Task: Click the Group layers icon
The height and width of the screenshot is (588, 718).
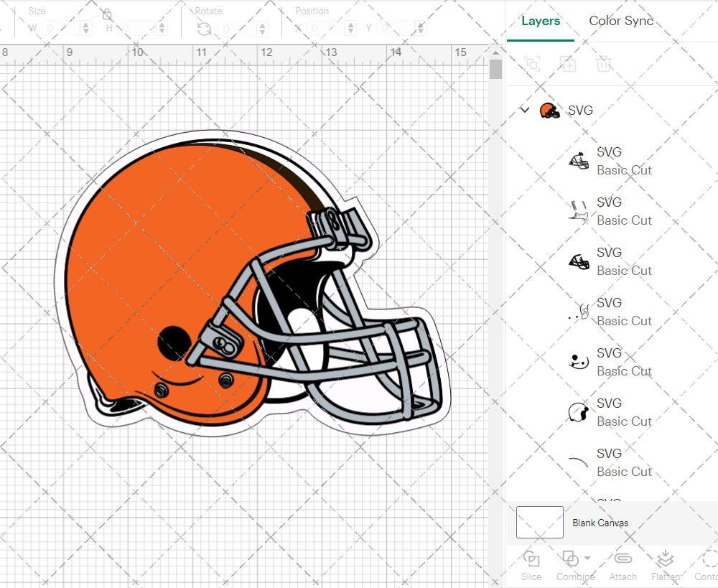Action: tap(532, 65)
